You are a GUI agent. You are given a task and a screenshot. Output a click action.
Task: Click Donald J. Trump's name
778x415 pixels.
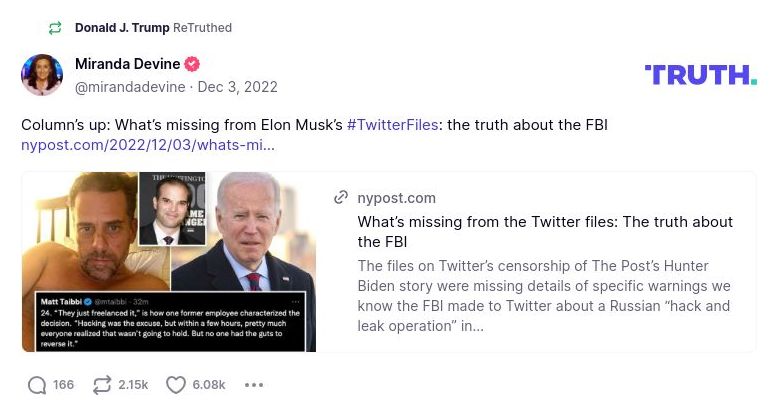pos(123,28)
